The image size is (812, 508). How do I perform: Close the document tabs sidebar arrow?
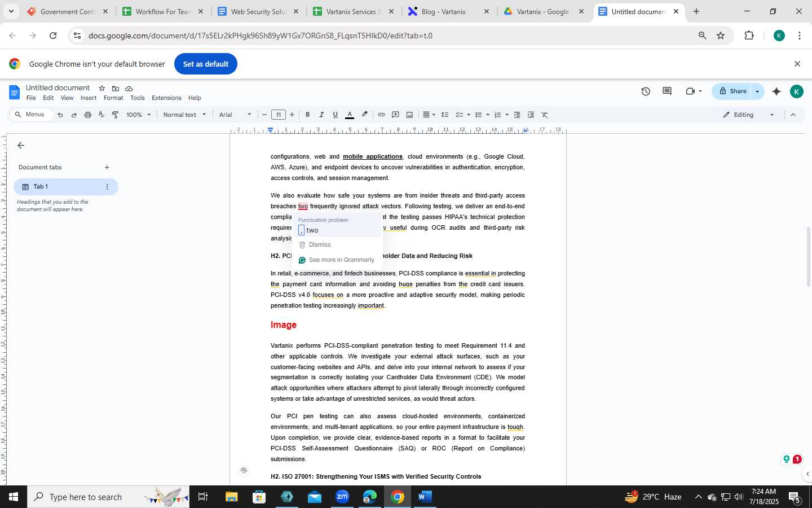pos(21,145)
